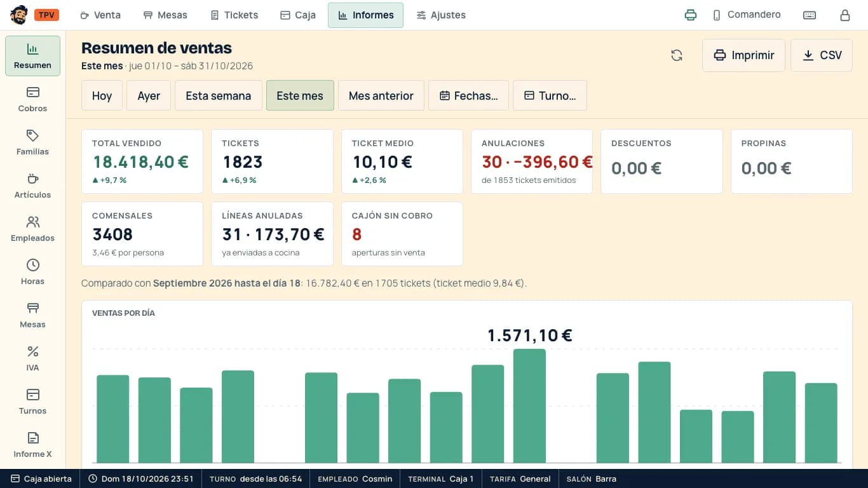The height and width of the screenshot is (488, 868).
Task: Click the Terminal Caja 1 status entry
Action: pos(441,478)
